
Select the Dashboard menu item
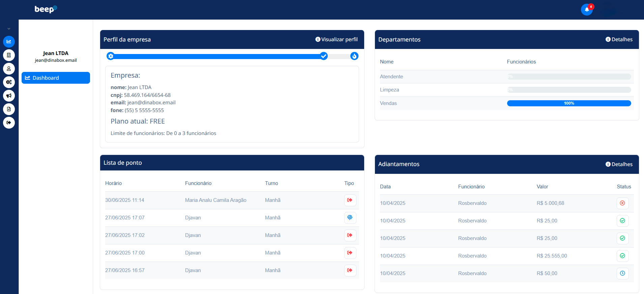tap(56, 78)
